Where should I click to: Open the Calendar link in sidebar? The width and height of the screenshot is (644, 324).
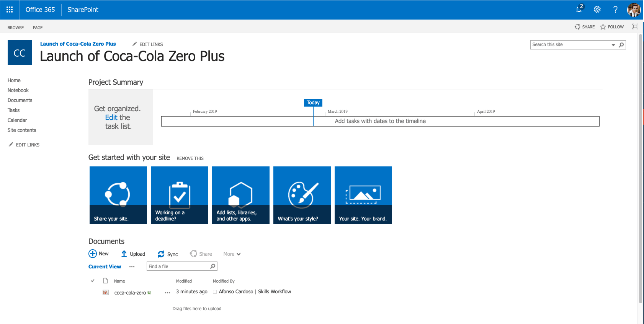click(x=17, y=120)
